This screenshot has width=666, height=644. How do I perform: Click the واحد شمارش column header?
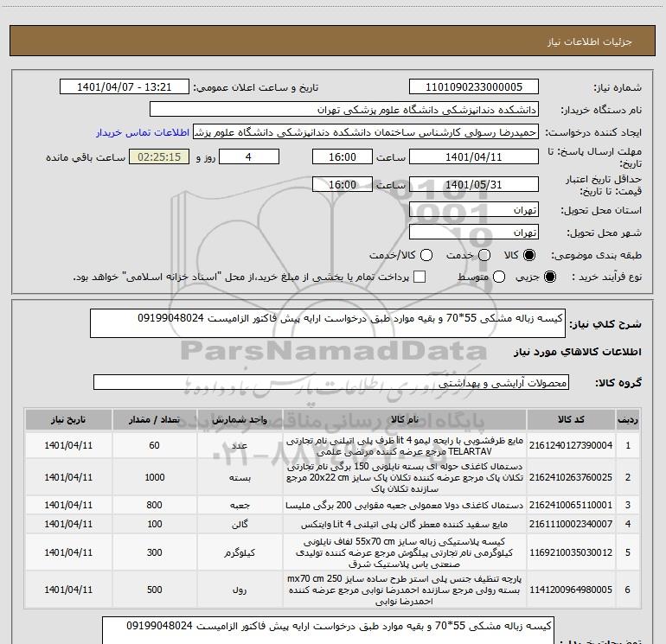click(240, 420)
